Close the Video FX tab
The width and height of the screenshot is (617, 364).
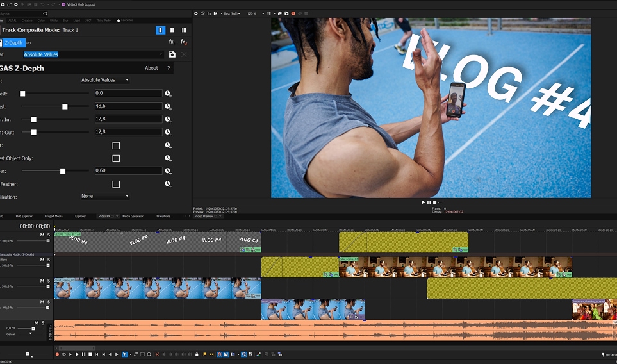coord(117,216)
